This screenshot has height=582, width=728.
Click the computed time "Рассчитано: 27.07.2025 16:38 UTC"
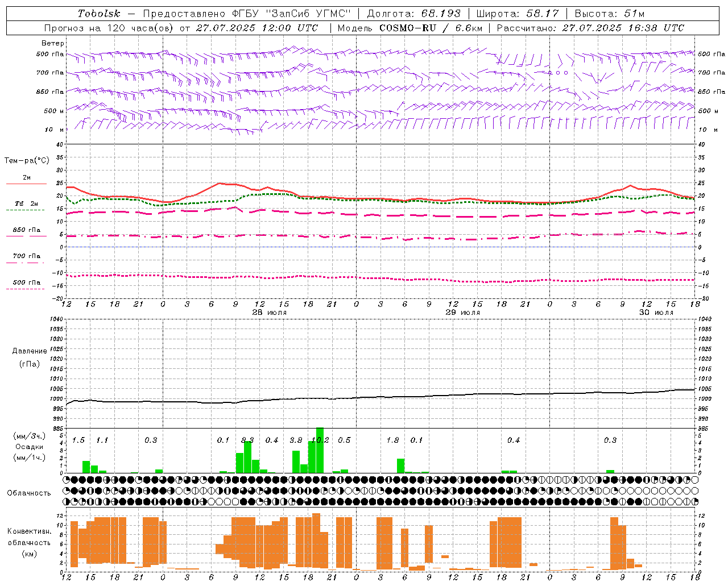click(x=590, y=28)
